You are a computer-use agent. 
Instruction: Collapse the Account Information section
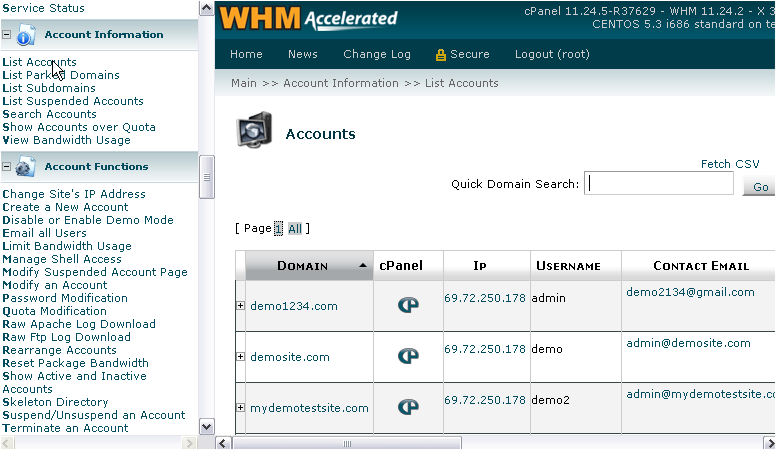6,35
